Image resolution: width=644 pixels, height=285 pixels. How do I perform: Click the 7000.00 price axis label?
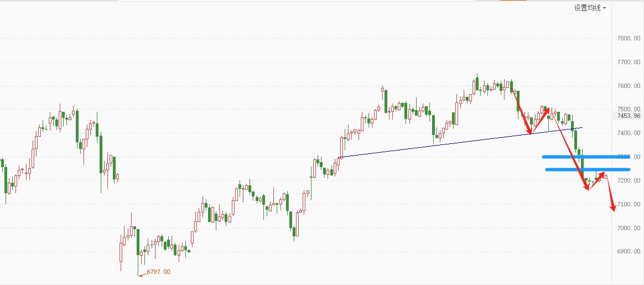pyautogui.click(x=629, y=228)
